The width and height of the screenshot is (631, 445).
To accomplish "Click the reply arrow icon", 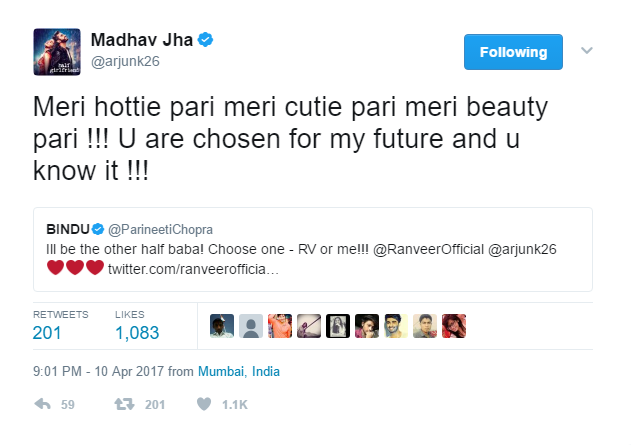I will [x=42, y=404].
